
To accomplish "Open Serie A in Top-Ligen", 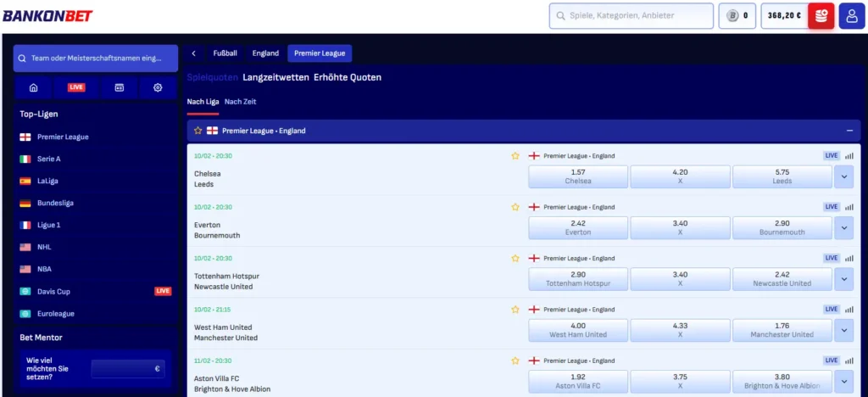I will [95, 159].
